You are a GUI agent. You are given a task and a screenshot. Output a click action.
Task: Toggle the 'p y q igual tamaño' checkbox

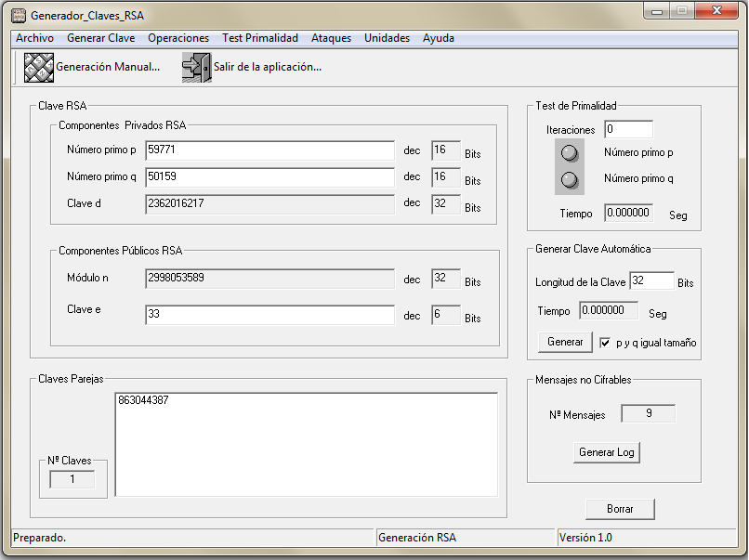pos(605,343)
